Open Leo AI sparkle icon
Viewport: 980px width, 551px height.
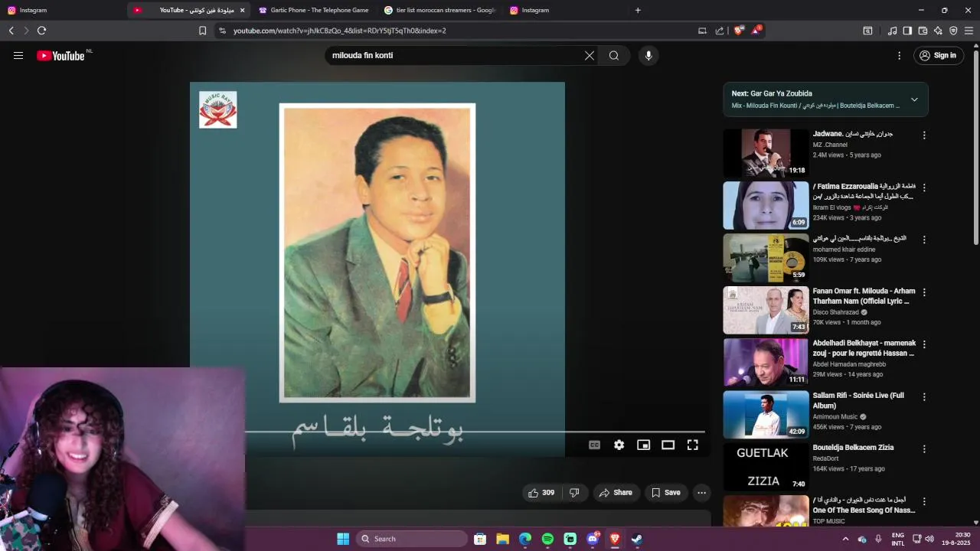click(938, 31)
